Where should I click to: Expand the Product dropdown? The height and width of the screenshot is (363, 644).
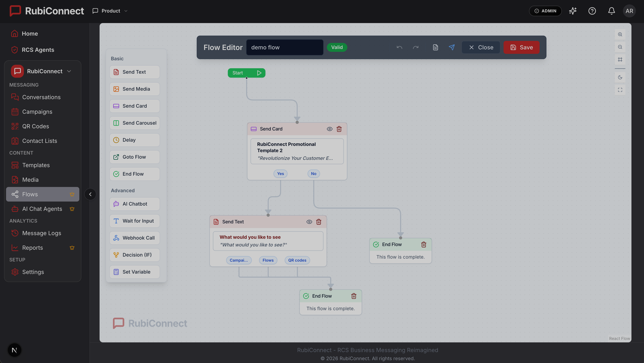(x=110, y=11)
